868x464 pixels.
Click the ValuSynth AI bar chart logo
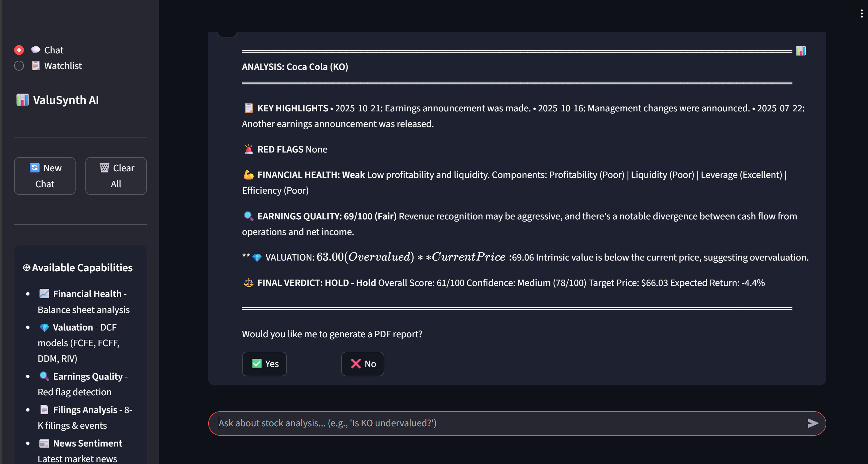[22, 100]
